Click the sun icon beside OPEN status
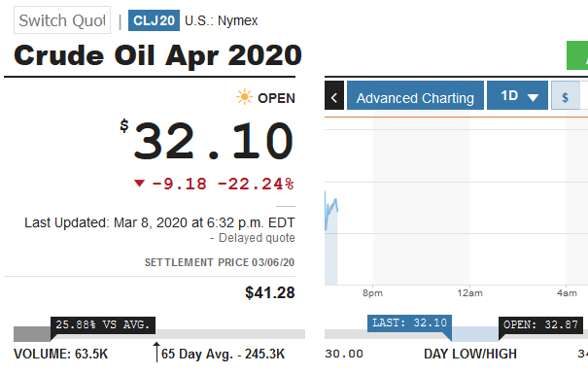Screen dimensions: 588x373 coord(244,97)
